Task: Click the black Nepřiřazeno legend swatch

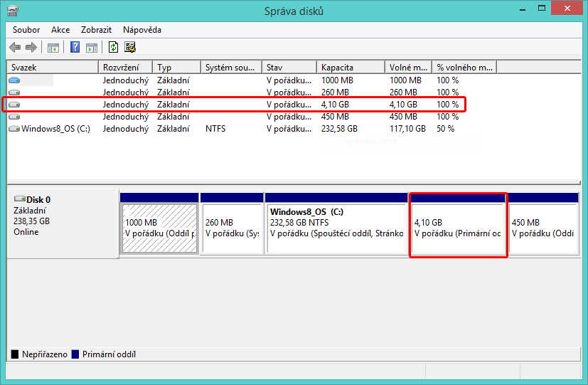Action: pos(15,354)
